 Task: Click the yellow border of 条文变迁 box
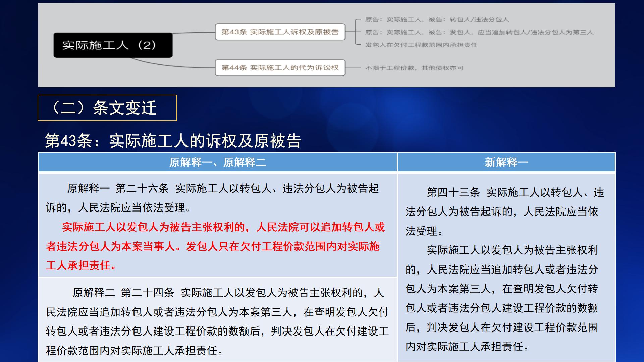coord(108,96)
